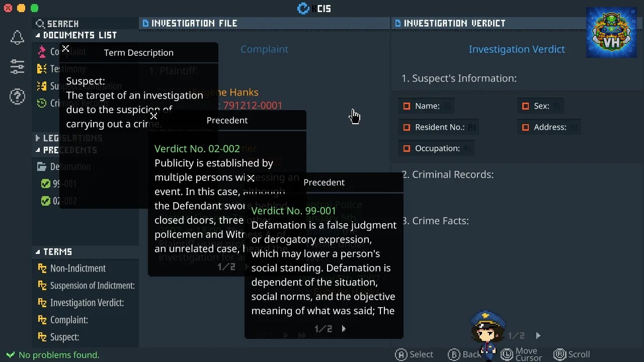Select the Investigation File panel header

tap(190, 23)
